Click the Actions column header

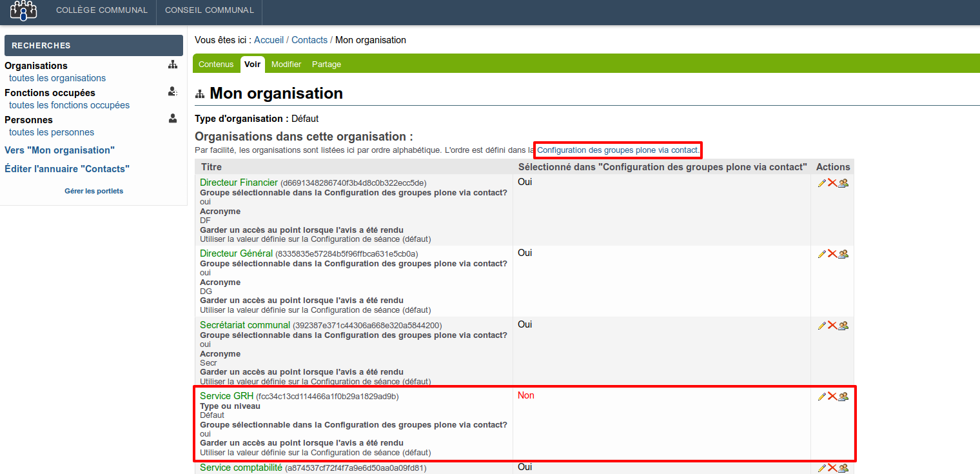click(x=833, y=167)
